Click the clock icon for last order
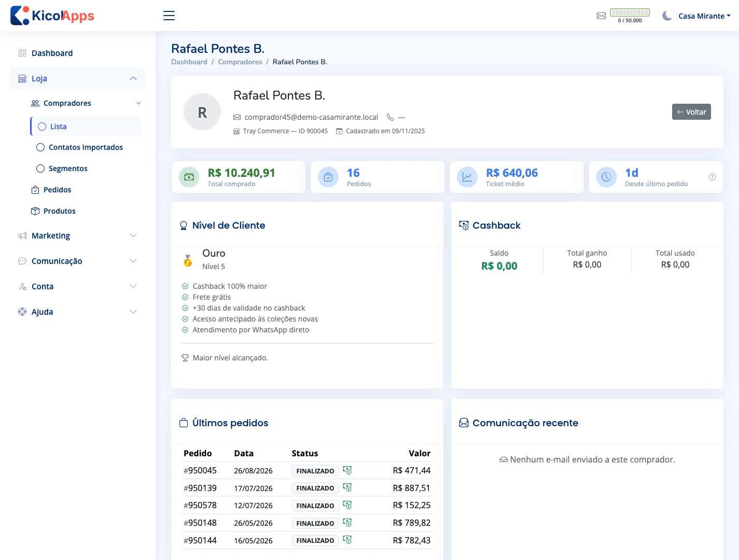The image size is (739, 560). click(606, 177)
